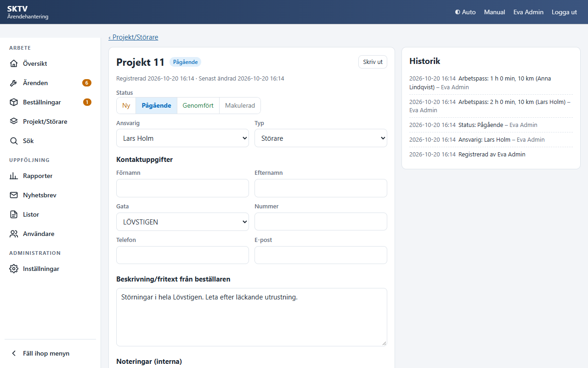The height and width of the screenshot is (368, 588).
Task: Click Logga ut to sign out
Action: 564,12
